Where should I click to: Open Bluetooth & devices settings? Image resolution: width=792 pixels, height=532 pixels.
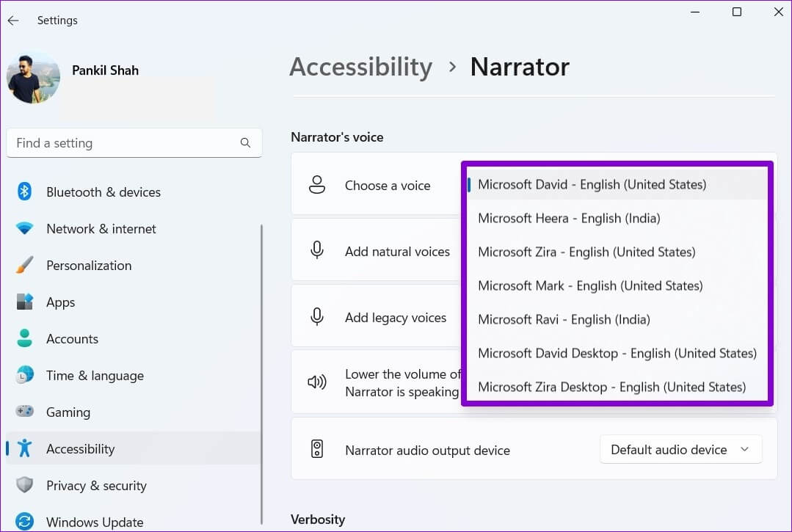tap(103, 192)
